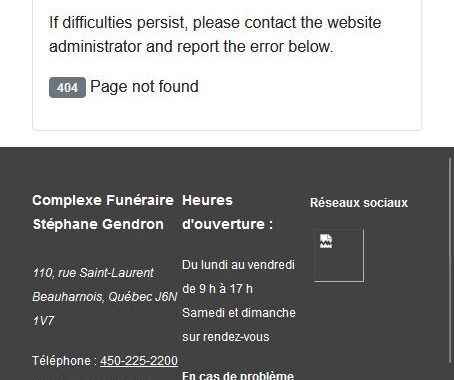Click the 'If difficulties persist' sentence line

coord(215,23)
